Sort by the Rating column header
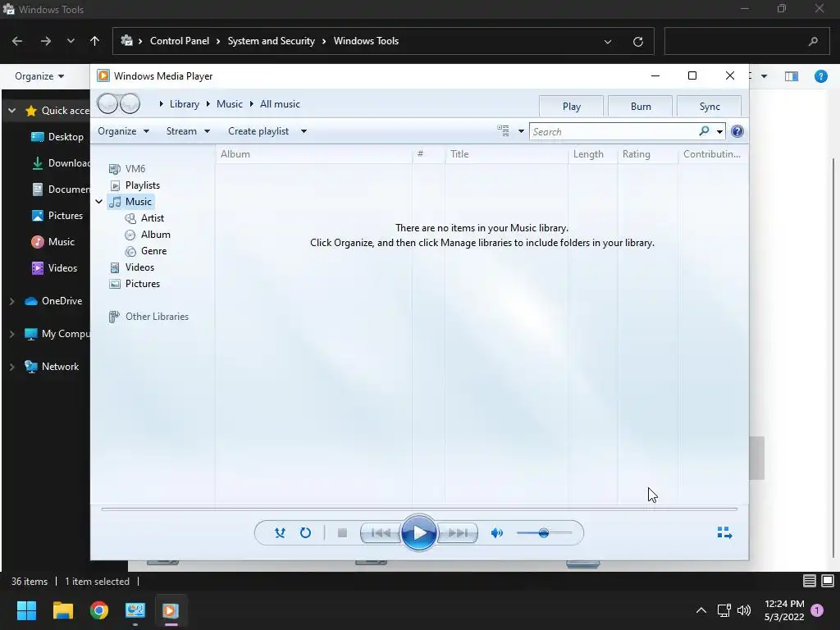The width and height of the screenshot is (840, 630). tap(648, 154)
